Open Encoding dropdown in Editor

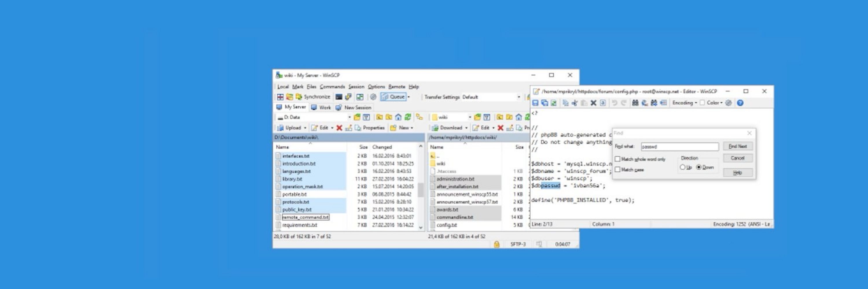(x=684, y=103)
